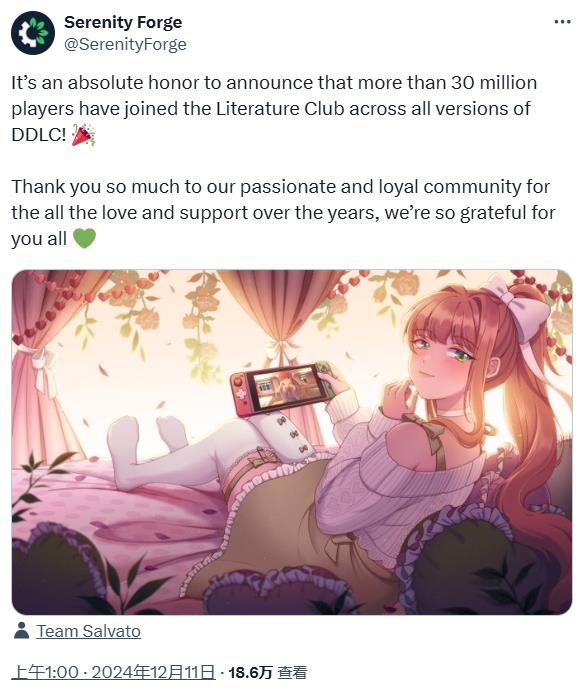This screenshot has height=693, width=581.
Task: Open the Monika artwork image
Action: point(292,442)
